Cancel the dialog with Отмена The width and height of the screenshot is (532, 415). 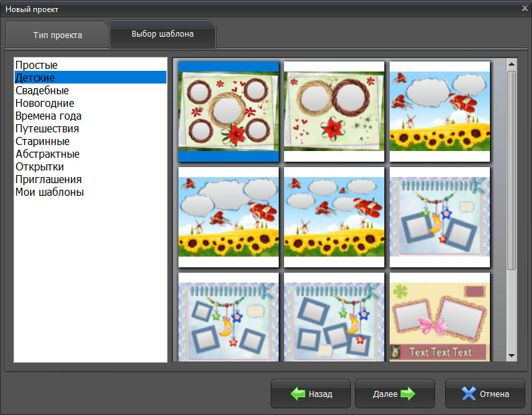click(x=485, y=394)
